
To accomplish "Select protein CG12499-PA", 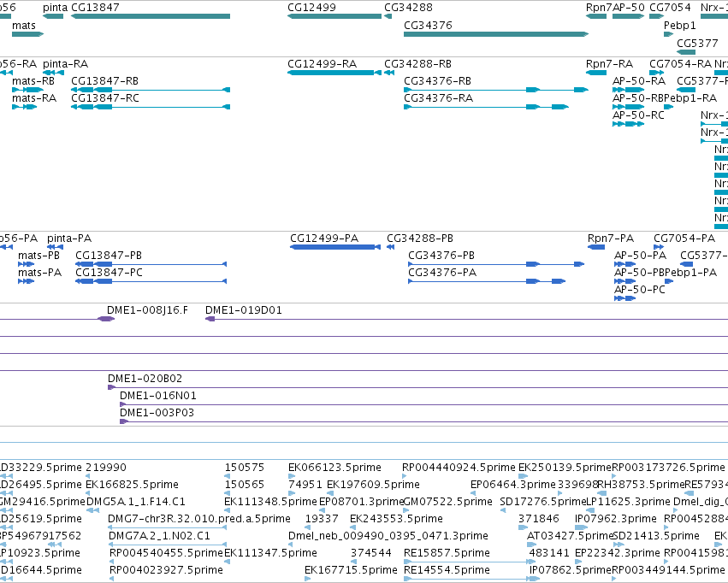I will 335,247.
